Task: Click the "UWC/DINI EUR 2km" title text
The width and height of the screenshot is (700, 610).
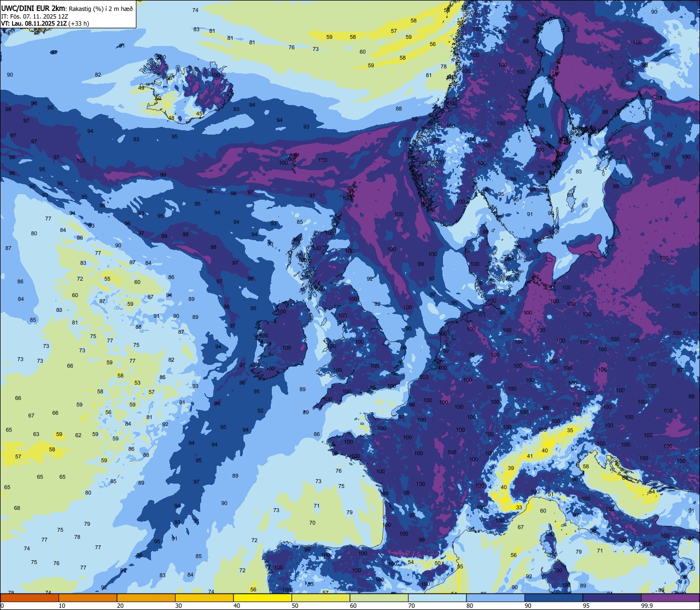Action: (34, 8)
